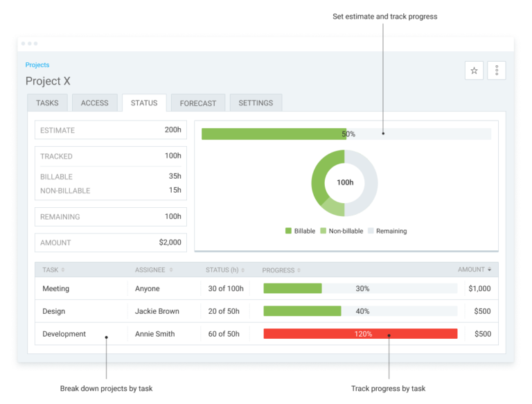Sort table by TASK column arrows
The image size is (532, 404).
pos(63,270)
